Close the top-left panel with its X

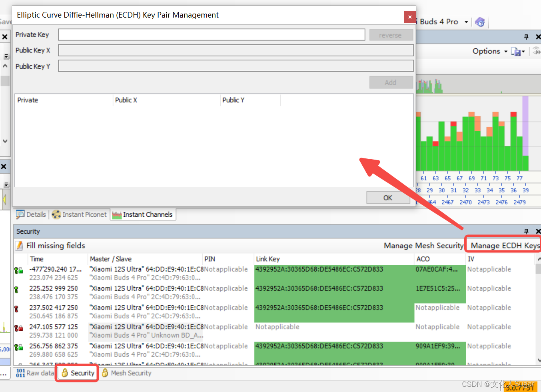(x=5, y=37)
